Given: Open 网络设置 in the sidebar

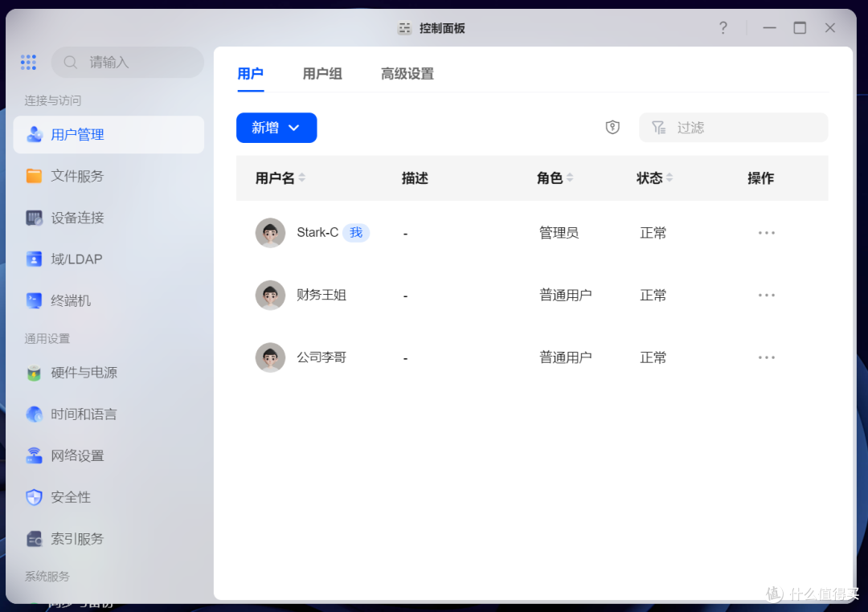Looking at the screenshot, I should click(x=108, y=455).
